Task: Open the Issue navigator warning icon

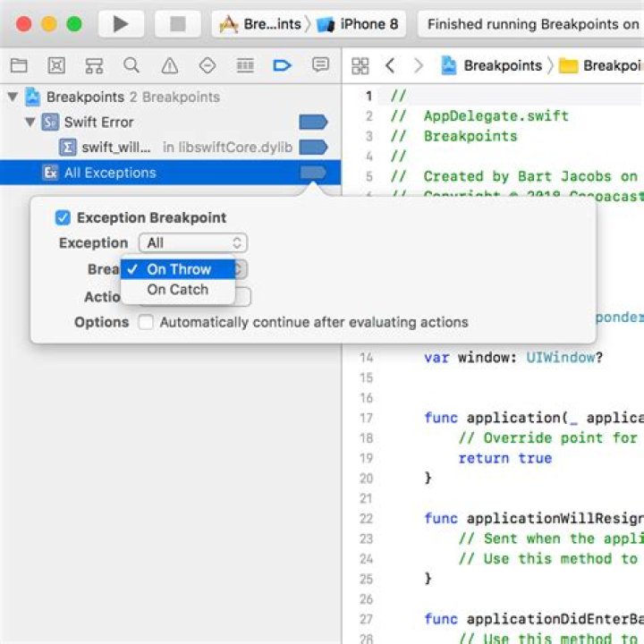Action: [x=170, y=65]
